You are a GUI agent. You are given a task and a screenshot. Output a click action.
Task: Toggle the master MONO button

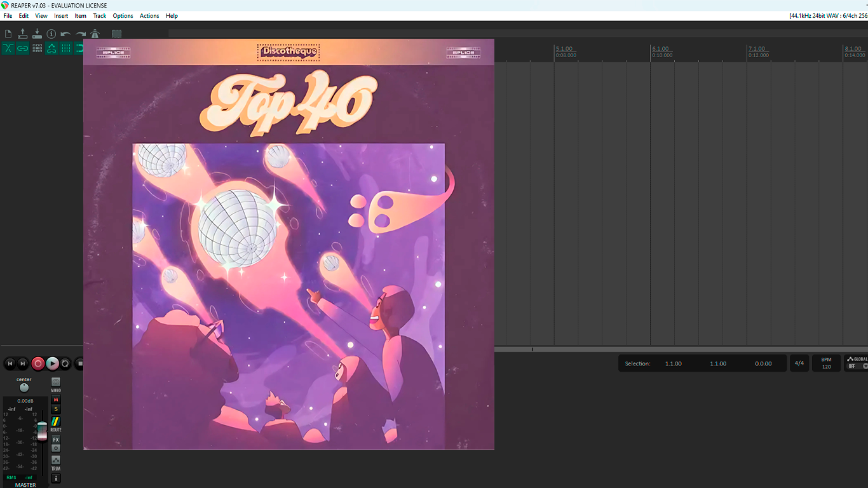[x=56, y=382]
